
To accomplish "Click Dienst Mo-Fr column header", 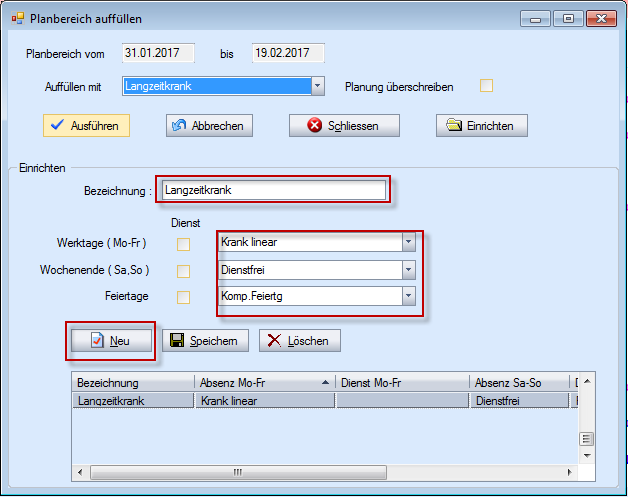I will pos(403,383).
